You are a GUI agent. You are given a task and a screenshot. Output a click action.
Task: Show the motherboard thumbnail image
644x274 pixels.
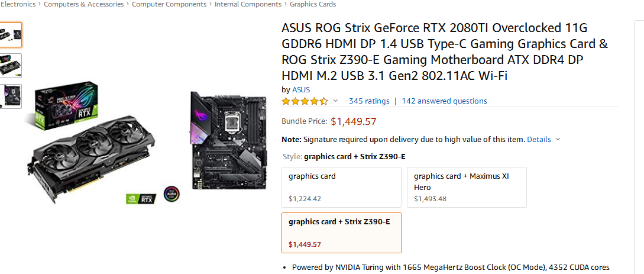click(11, 96)
